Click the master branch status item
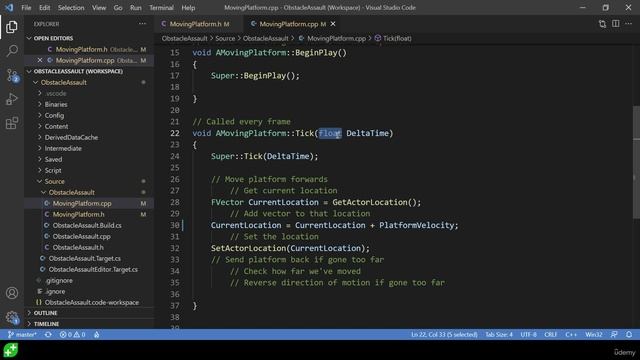640x360 pixels. point(22,335)
